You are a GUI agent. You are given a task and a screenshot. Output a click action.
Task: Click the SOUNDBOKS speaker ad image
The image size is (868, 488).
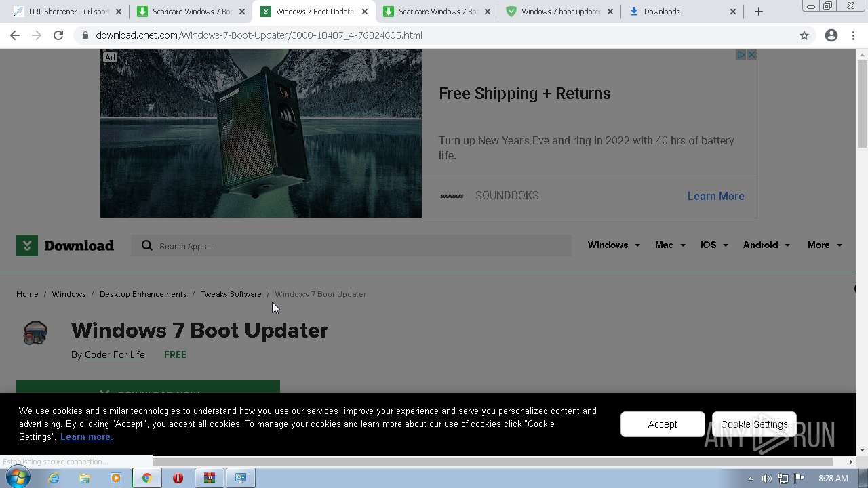(261, 134)
